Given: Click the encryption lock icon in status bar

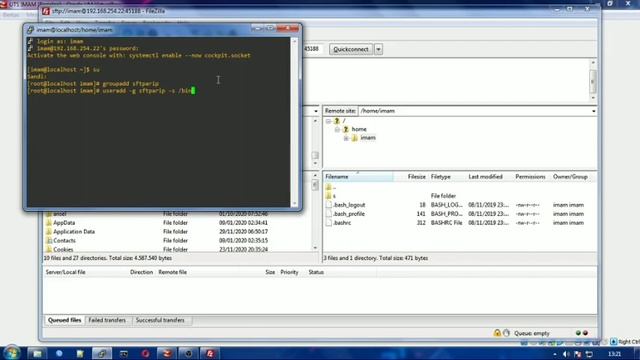Looking at the screenshot, I should 497,333.
